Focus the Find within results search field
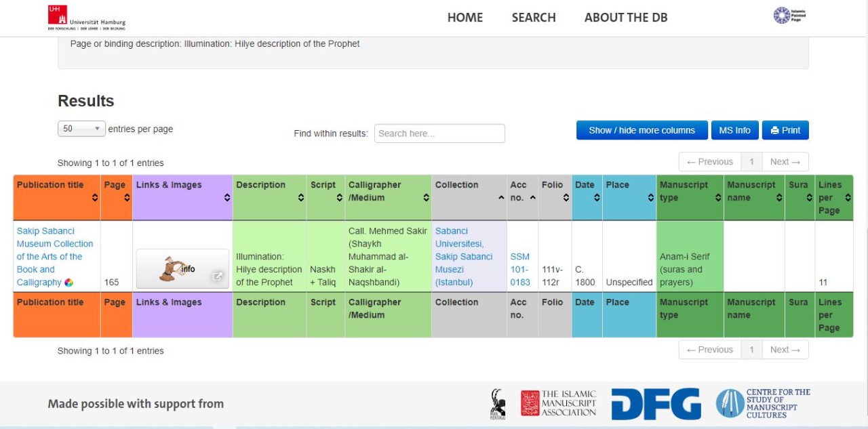 point(439,134)
